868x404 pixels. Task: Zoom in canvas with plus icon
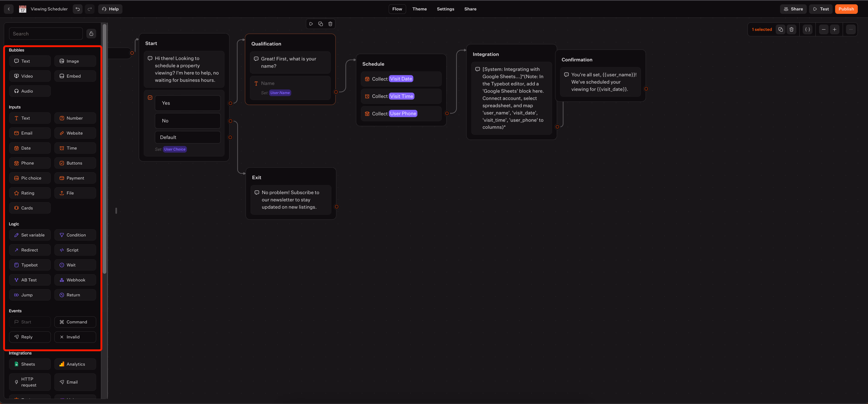click(834, 30)
